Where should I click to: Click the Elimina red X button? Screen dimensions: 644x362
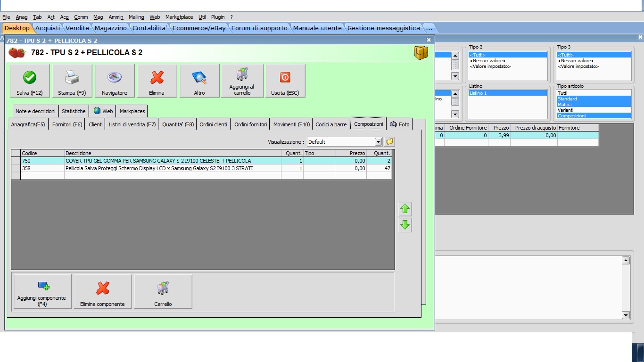click(157, 81)
